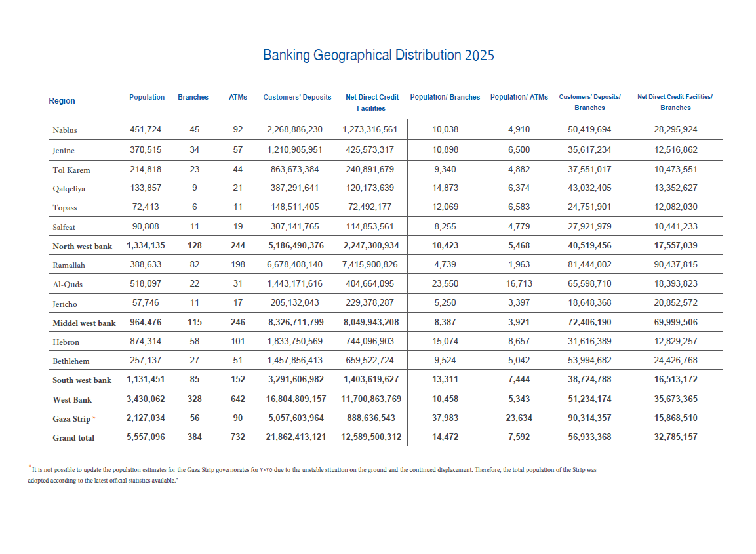Click Topass credit per branch 12,082,030
The height and width of the screenshot is (554, 756).
tap(675, 207)
